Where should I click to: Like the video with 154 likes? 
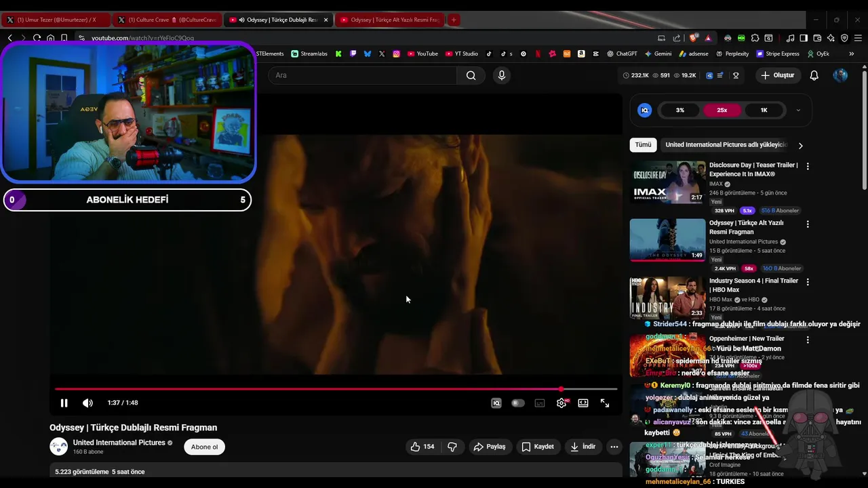tap(422, 447)
